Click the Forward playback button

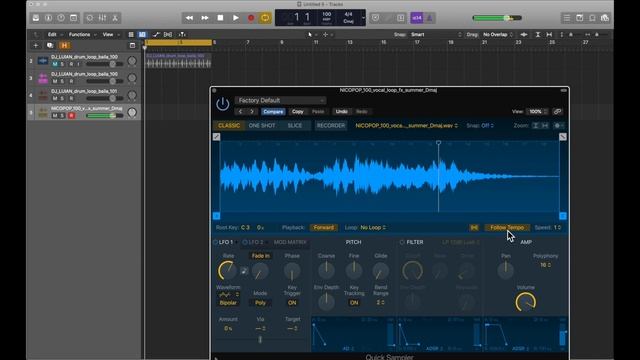click(324, 227)
